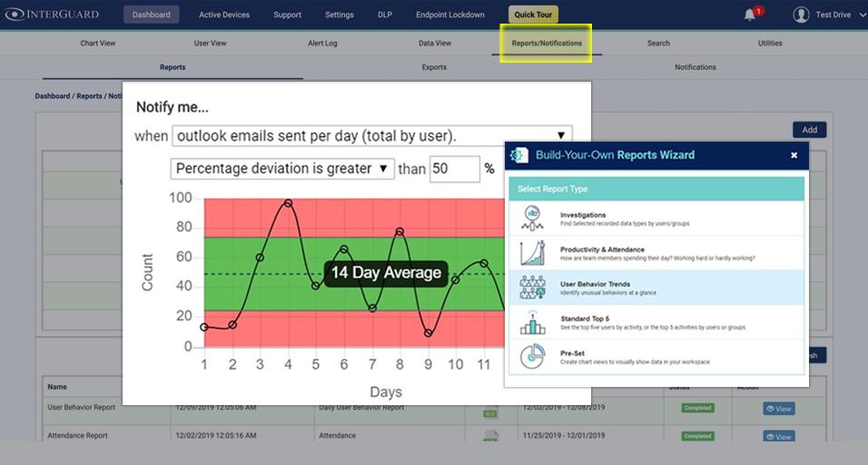Image resolution: width=868 pixels, height=465 pixels.
Task: Click the 14 Day Average chart label
Action: click(x=386, y=272)
